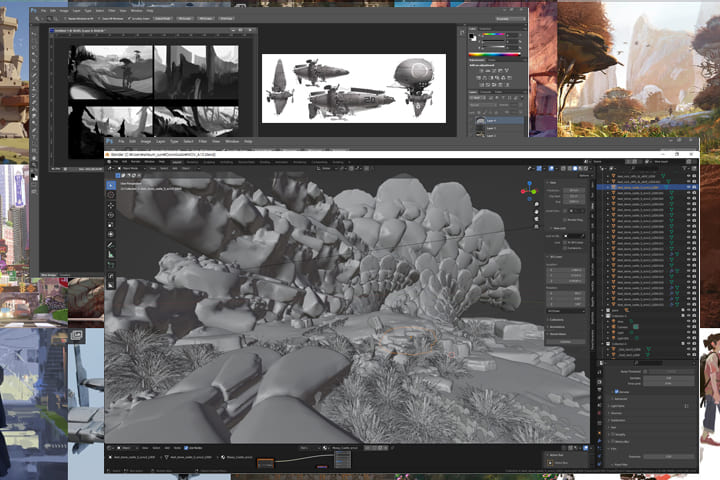The width and height of the screenshot is (720, 480).
Task: Switch perspective/orthographic with the grid icon
Action: click(x=536, y=226)
